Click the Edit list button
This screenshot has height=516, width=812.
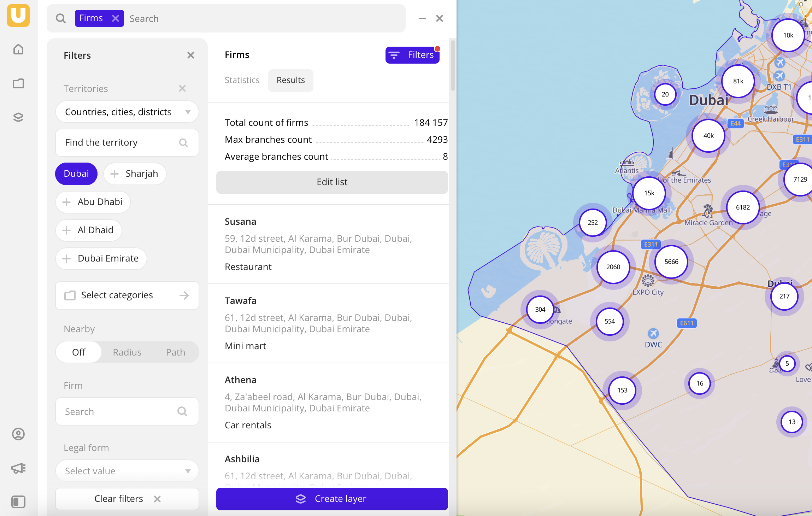332,182
